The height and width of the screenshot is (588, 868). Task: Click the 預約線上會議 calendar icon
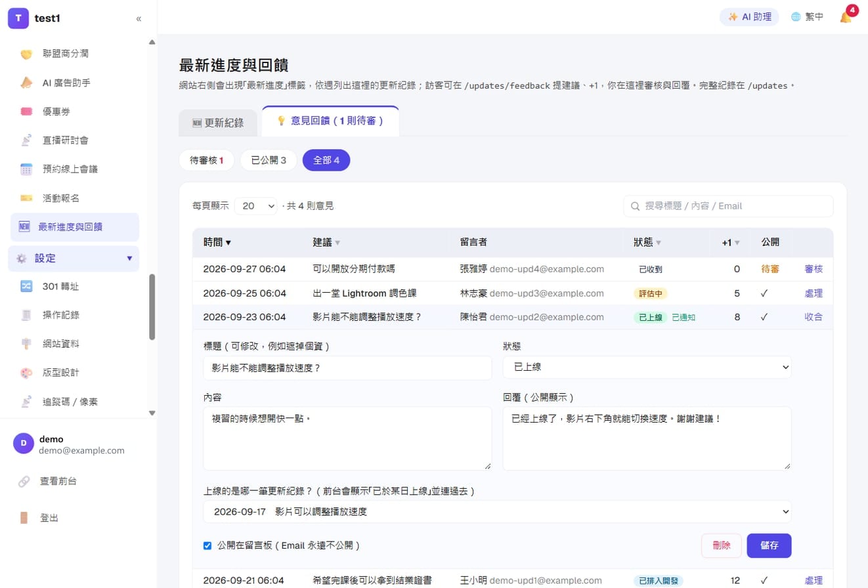pos(26,169)
